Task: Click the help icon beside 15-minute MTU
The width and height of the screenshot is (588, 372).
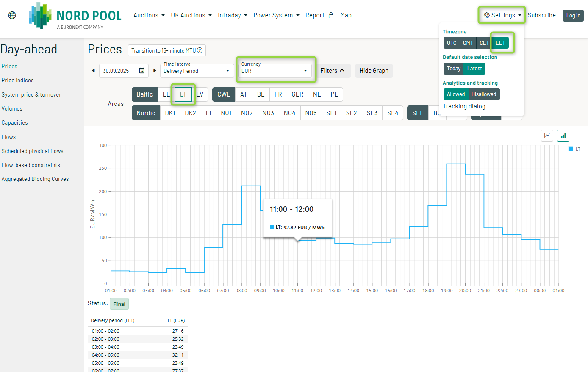Action: tap(200, 50)
